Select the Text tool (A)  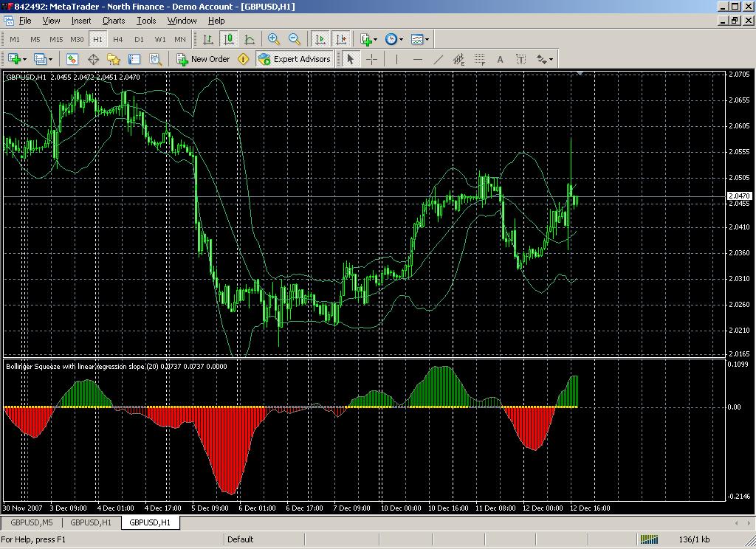500,59
